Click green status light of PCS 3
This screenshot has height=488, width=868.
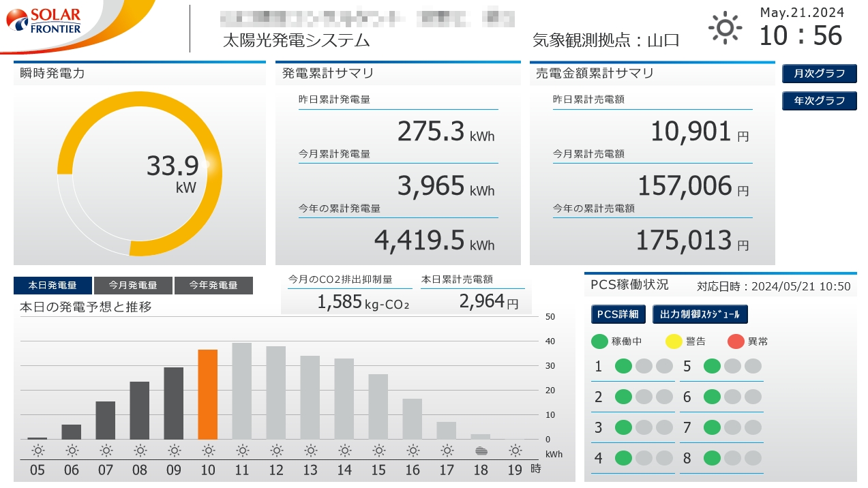pos(623,427)
